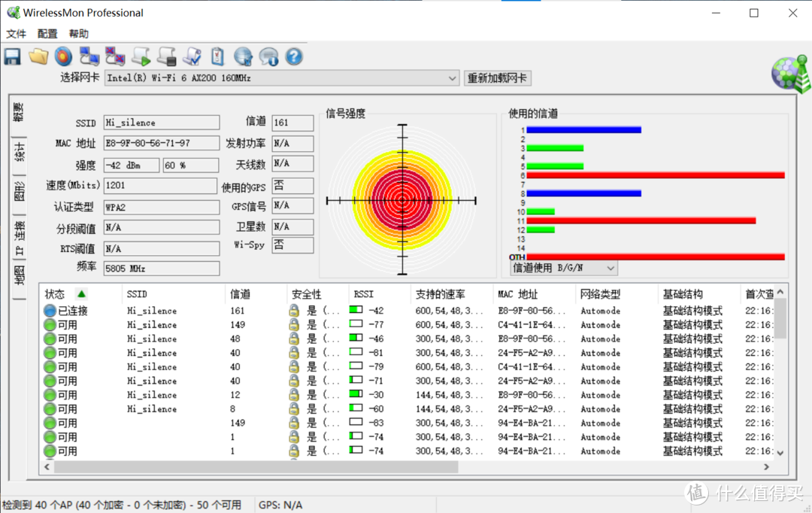Image resolution: width=812 pixels, height=513 pixels.
Task: Sort the list by the RSSI column header
Action: pyautogui.click(x=380, y=294)
